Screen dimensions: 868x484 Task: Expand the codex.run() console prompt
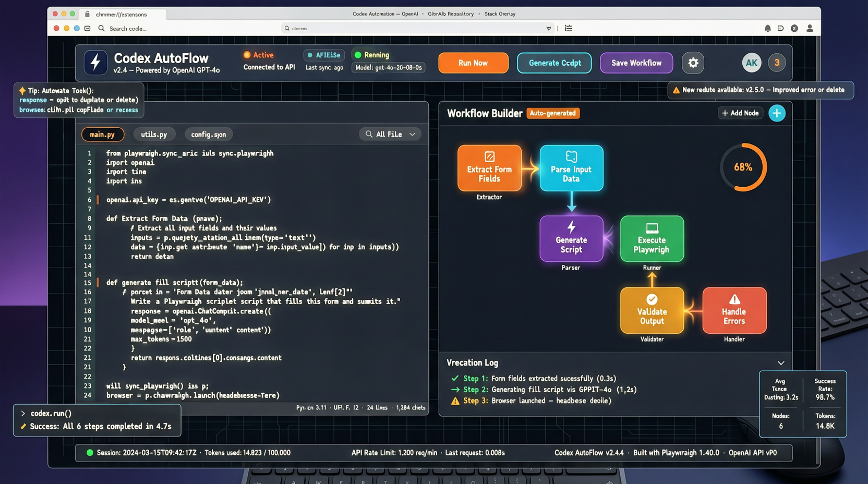click(23, 414)
